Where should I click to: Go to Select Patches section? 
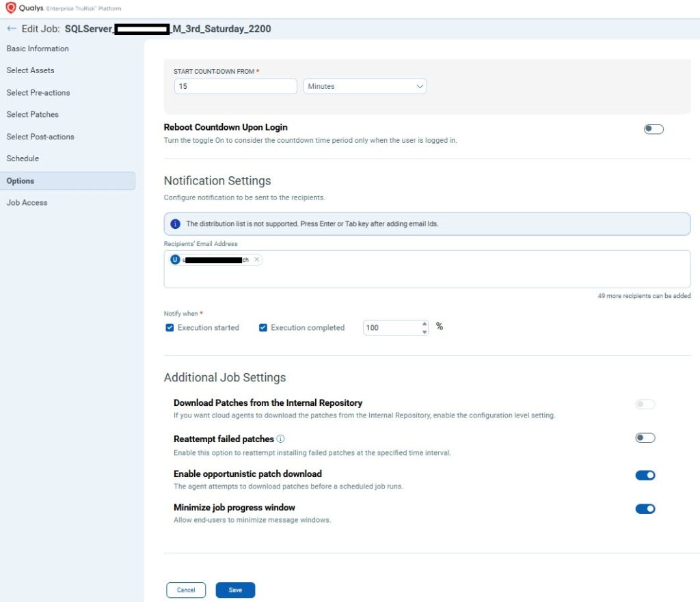point(33,114)
